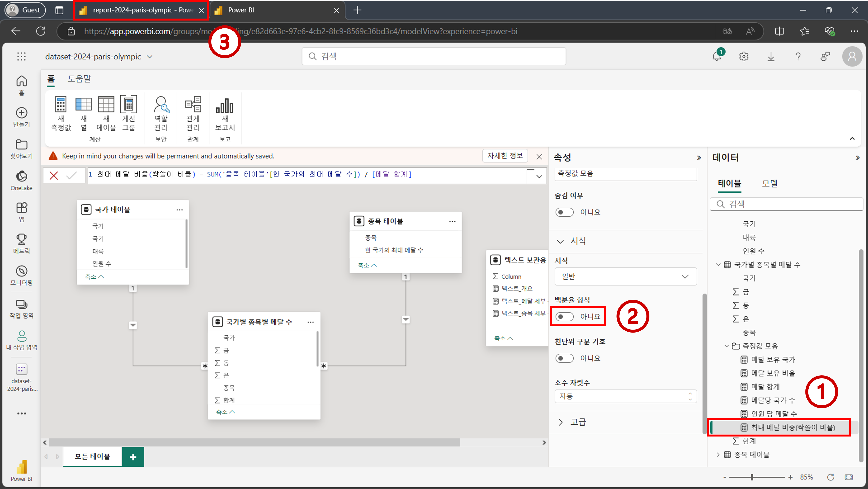
Task: Open dataset-2024-paris-olympic name dropdown
Action: coord(149,57)
